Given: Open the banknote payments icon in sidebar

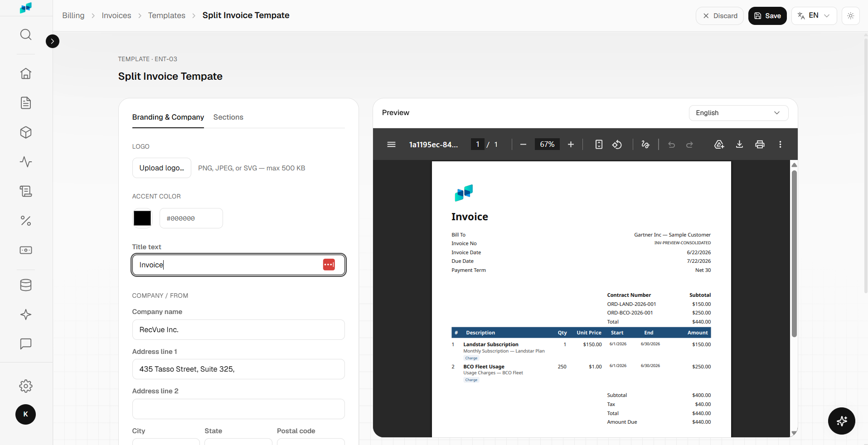Looking at the screenshot, I should [x=26, y=250].
